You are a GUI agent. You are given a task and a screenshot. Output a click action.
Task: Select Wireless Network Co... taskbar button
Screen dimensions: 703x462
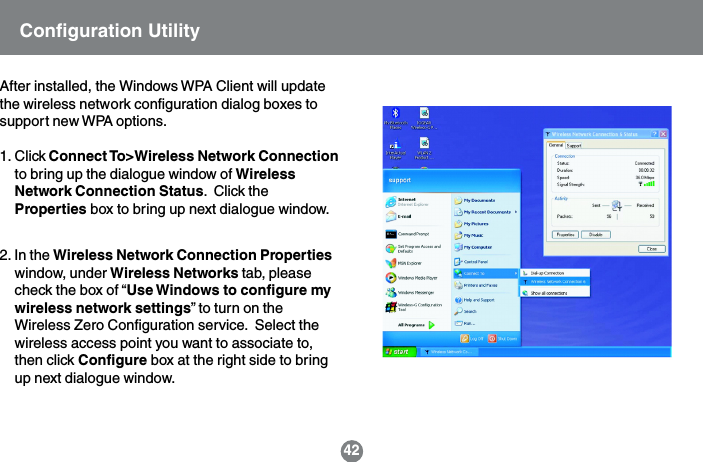point(448,352)
